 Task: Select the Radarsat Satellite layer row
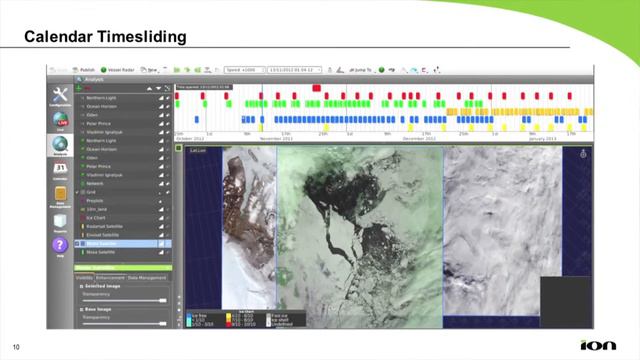[x=123, y=227]
